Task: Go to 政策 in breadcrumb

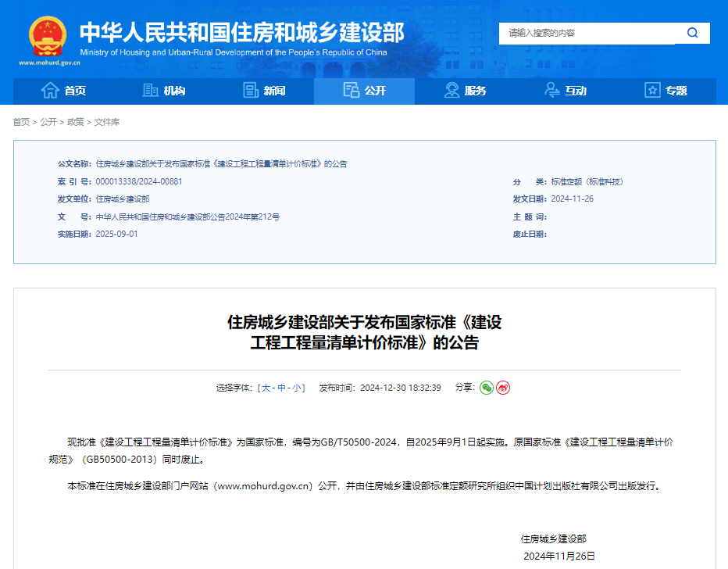Action: tap(75, 122)
